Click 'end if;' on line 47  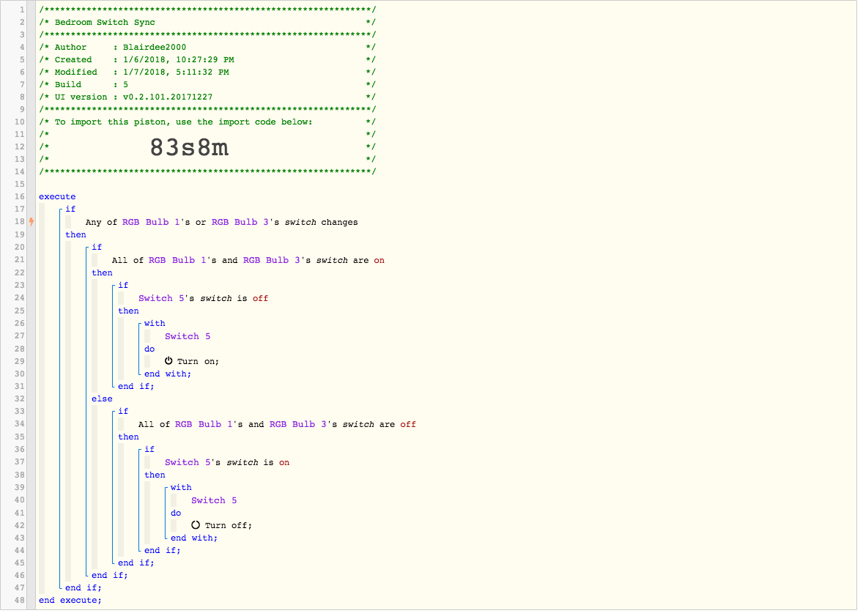[83, 588]
